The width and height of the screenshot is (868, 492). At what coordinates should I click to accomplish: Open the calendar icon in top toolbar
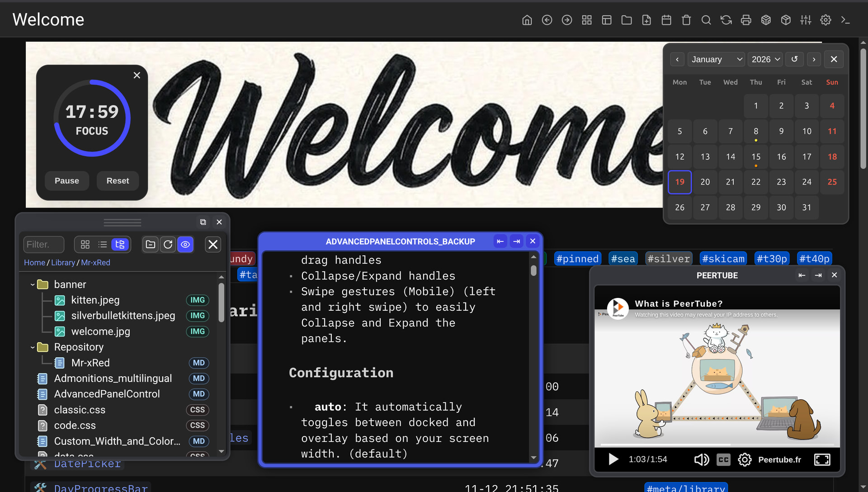[x=666, y=20]
